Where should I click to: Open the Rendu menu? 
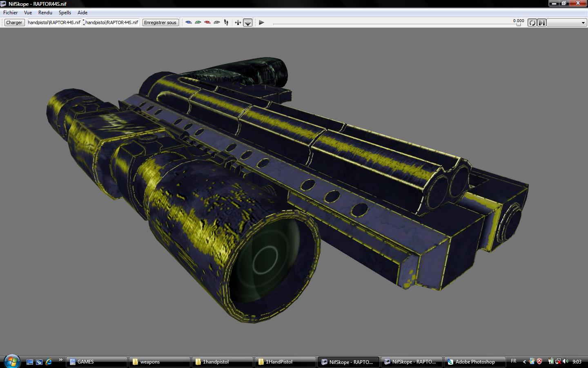[x=45, y=13]
